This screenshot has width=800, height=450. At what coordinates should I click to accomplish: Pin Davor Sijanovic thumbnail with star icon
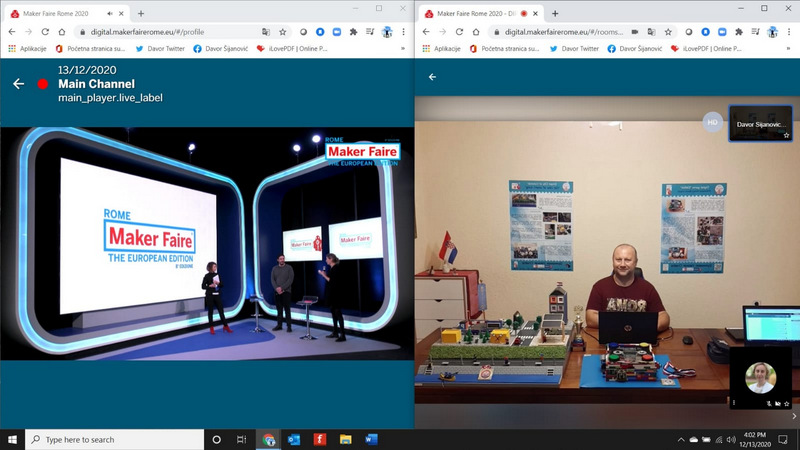pyautogui.click(x=787, y=135)
